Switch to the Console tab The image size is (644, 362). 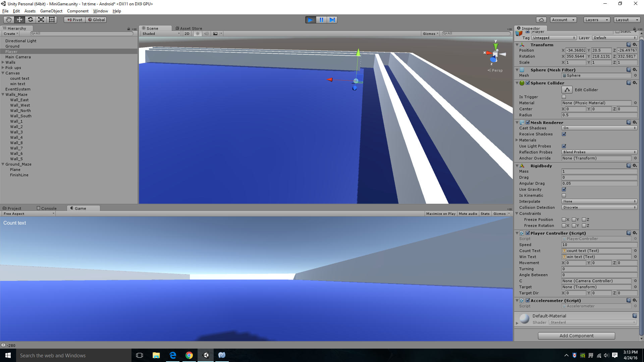click(47, 208)
